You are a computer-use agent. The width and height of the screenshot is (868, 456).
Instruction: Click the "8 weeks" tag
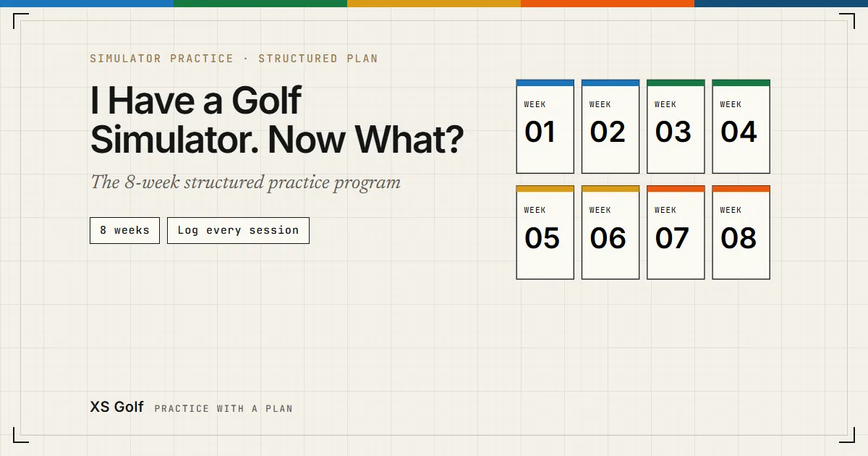click(x=124, y=230)
